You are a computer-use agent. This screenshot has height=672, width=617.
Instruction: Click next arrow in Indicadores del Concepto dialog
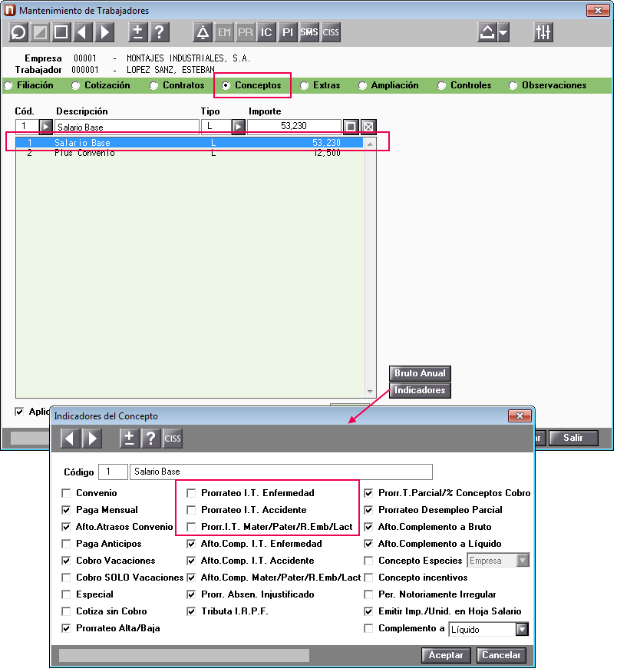pos(91,438)
